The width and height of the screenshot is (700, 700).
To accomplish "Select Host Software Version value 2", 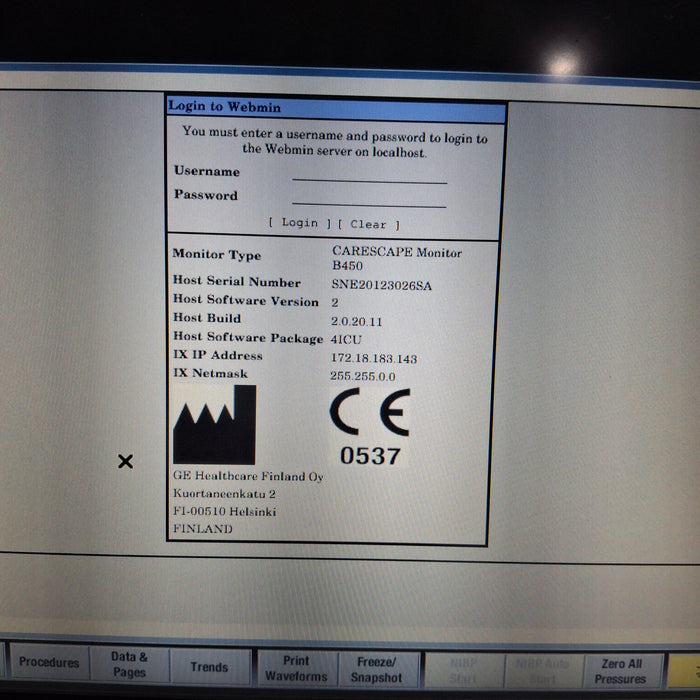I will pyautogui.click(x=335, y=303).
